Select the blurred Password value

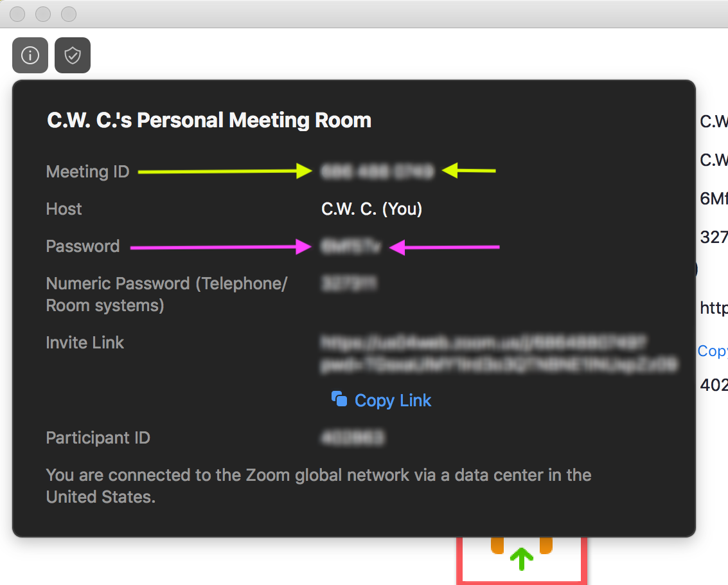click(351, 246)
